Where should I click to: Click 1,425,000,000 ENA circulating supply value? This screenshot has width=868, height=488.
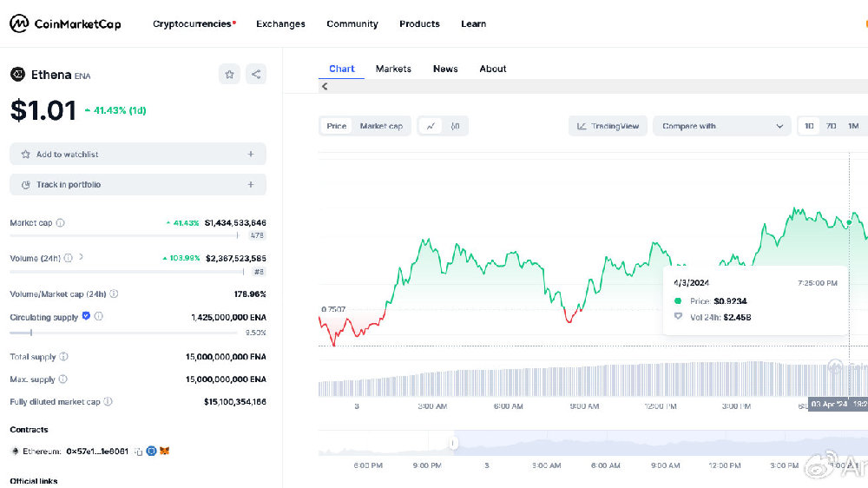(x=228, y=318)
